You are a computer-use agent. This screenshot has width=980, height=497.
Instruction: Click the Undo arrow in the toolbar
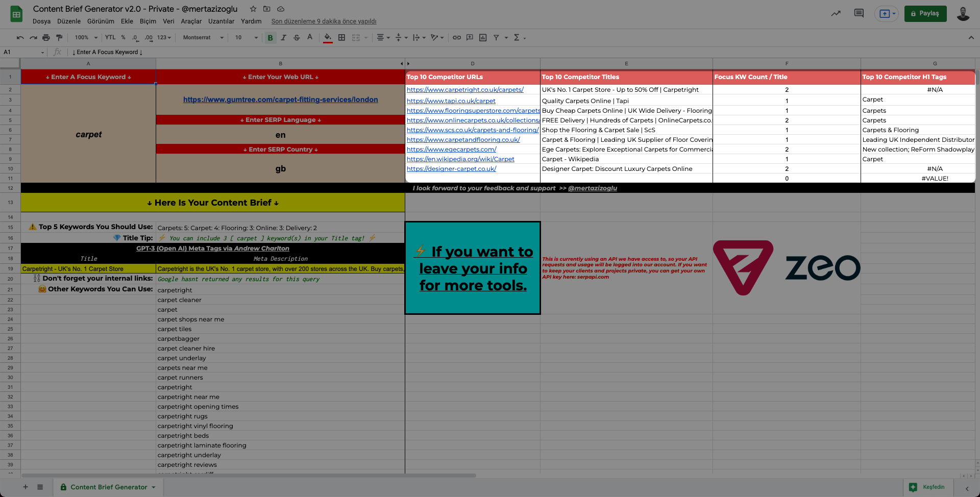click(x=20, y=38)
